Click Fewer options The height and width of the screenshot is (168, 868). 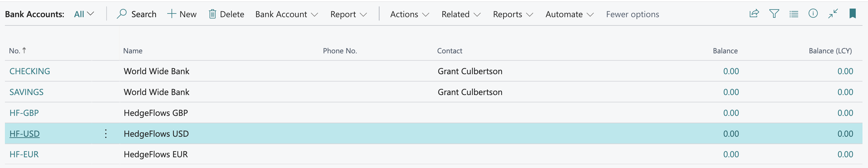click(x=632, y=14)
